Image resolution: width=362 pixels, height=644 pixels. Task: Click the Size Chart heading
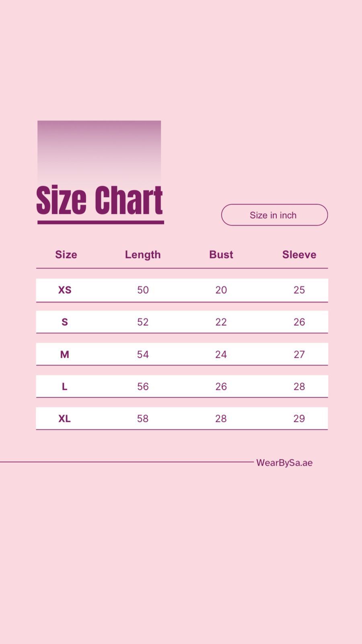pyautogui.click(x=99, y=200)
